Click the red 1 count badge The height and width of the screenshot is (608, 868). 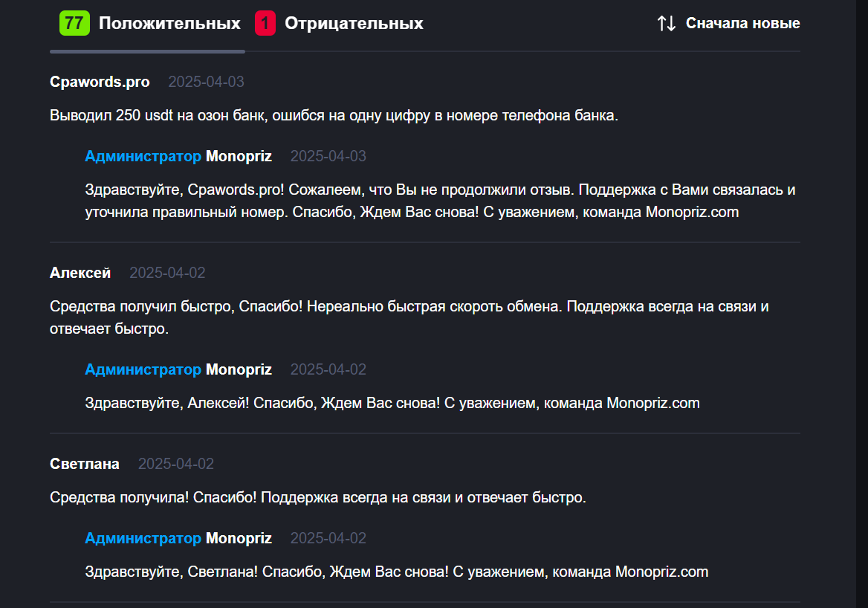point(265,23)
